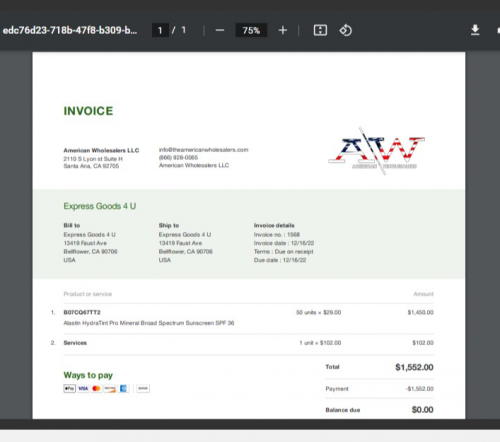500x442 pixels.
Task: Click the Ship to label
Action: click(169, 225)
